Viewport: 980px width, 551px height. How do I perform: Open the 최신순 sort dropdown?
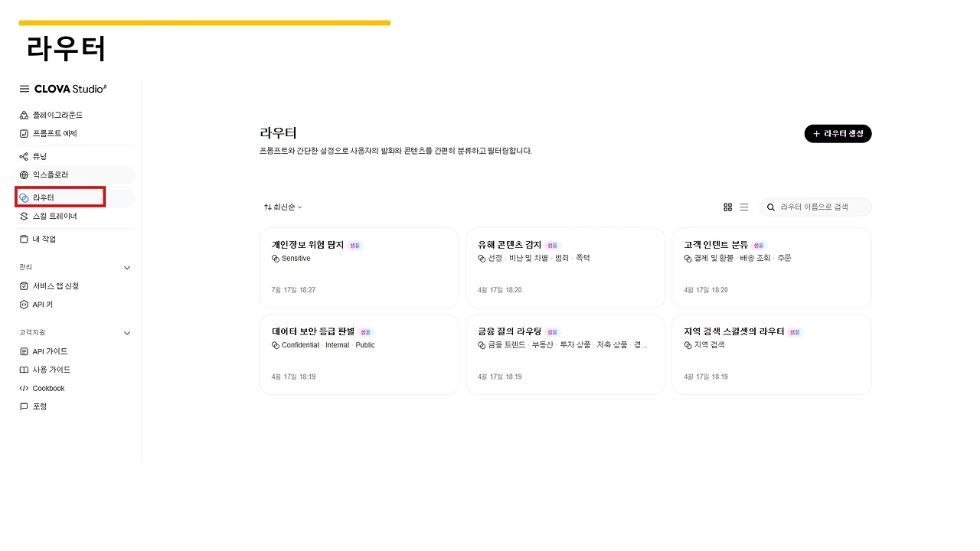(x=282, y=207)
